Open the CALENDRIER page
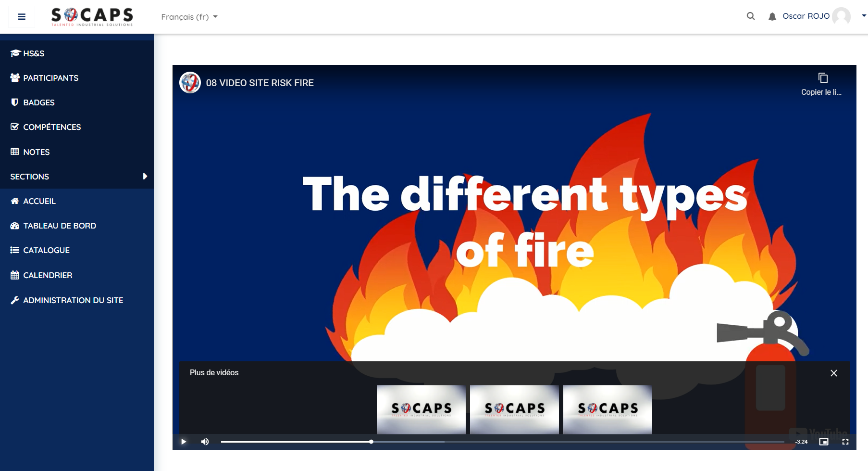 click(x=48, y=275)
